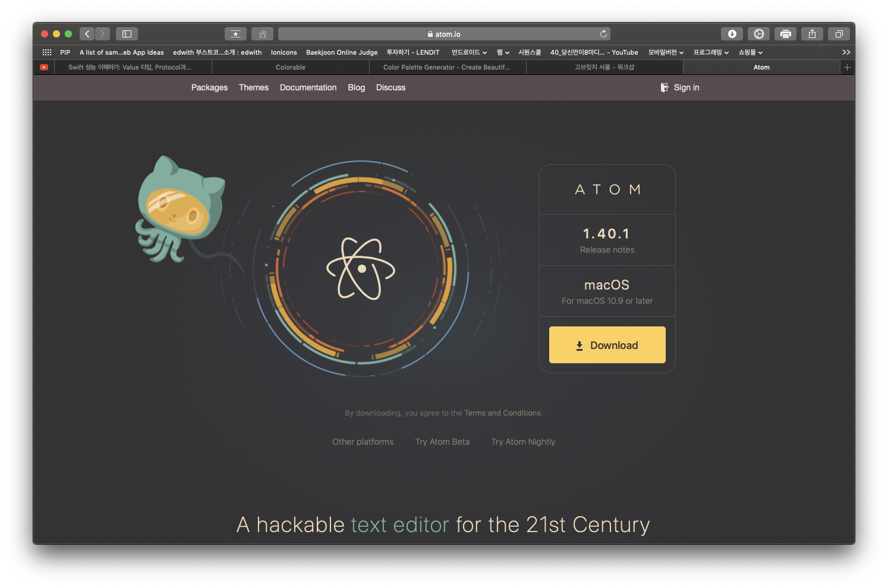Show all tabs overview icon
The width and height of the screenshot is (888, 588).
839,34
